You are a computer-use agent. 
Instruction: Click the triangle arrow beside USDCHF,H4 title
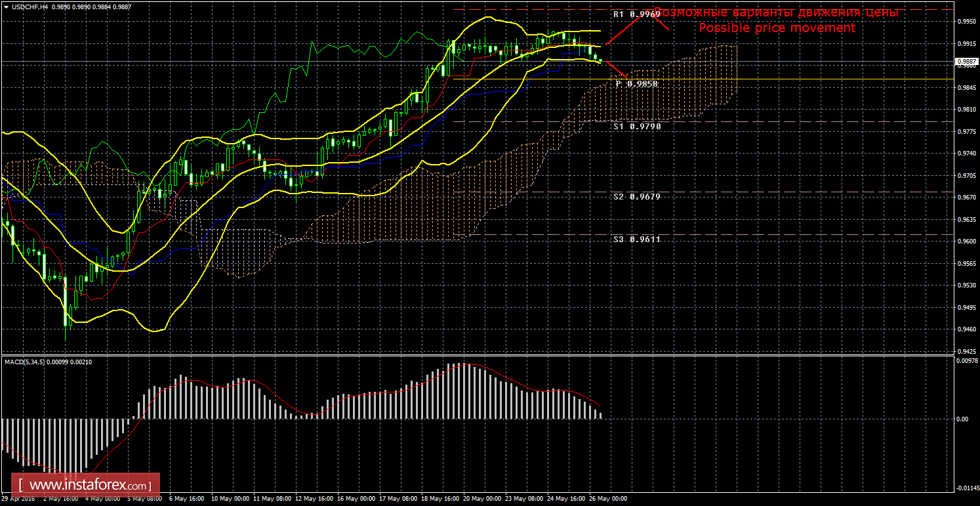click(x=5, y=8)
